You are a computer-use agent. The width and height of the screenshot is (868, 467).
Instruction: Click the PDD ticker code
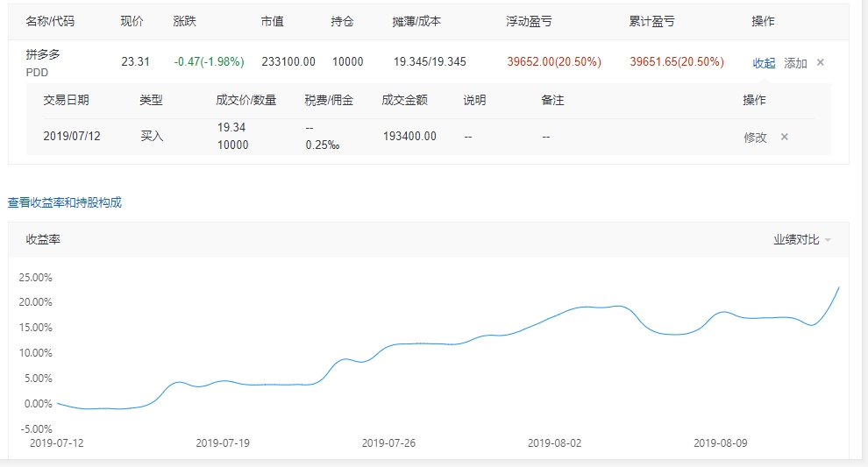tap(37, 73)
